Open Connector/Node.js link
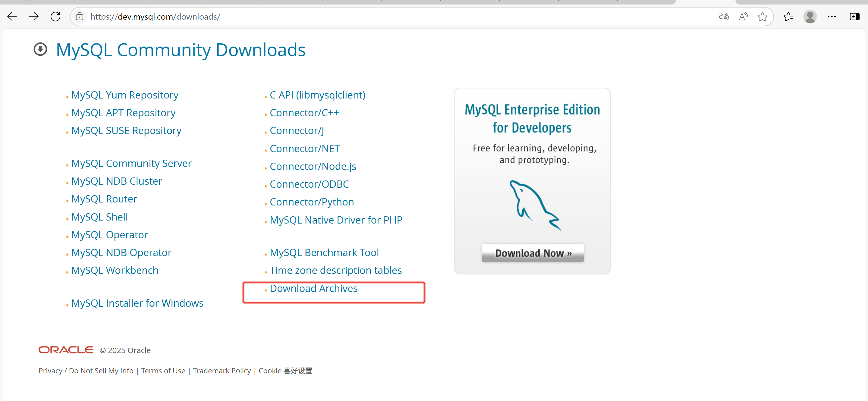This screenshot has height=401, width=868. (x=313, y=166)
